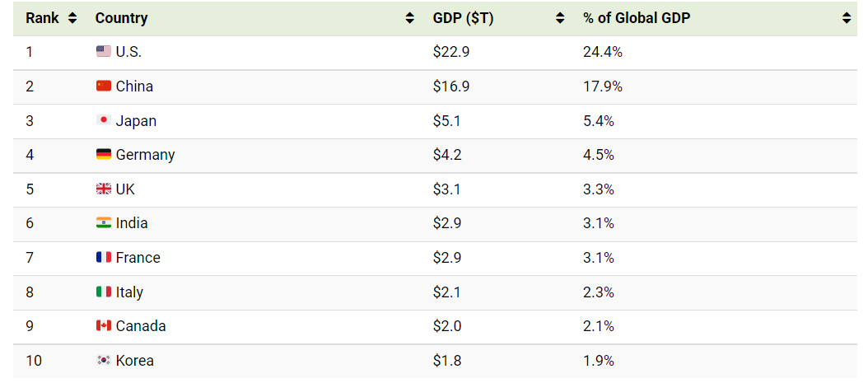Click the GDP ($T) header label
868x383 pixels.
coord(463,18)
